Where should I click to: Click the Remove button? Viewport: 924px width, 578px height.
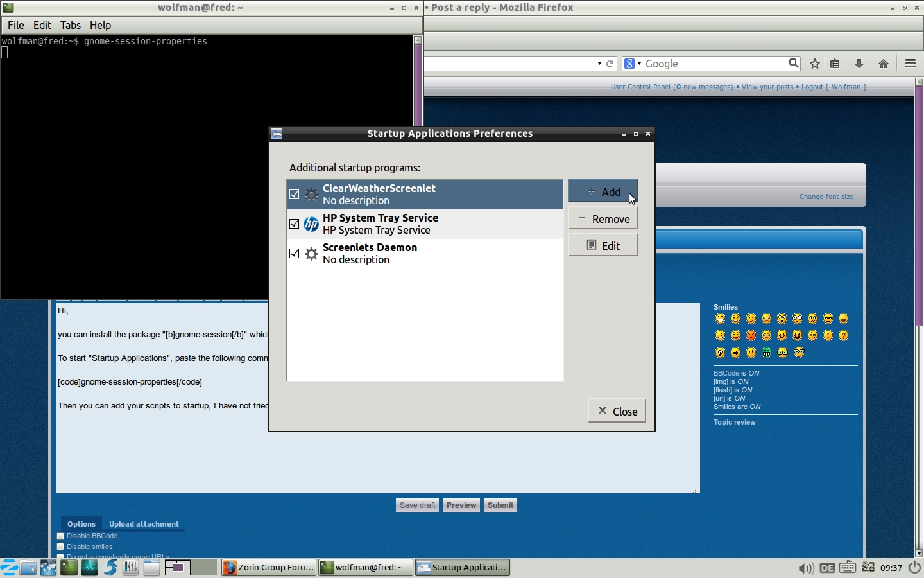coord(603,219)
